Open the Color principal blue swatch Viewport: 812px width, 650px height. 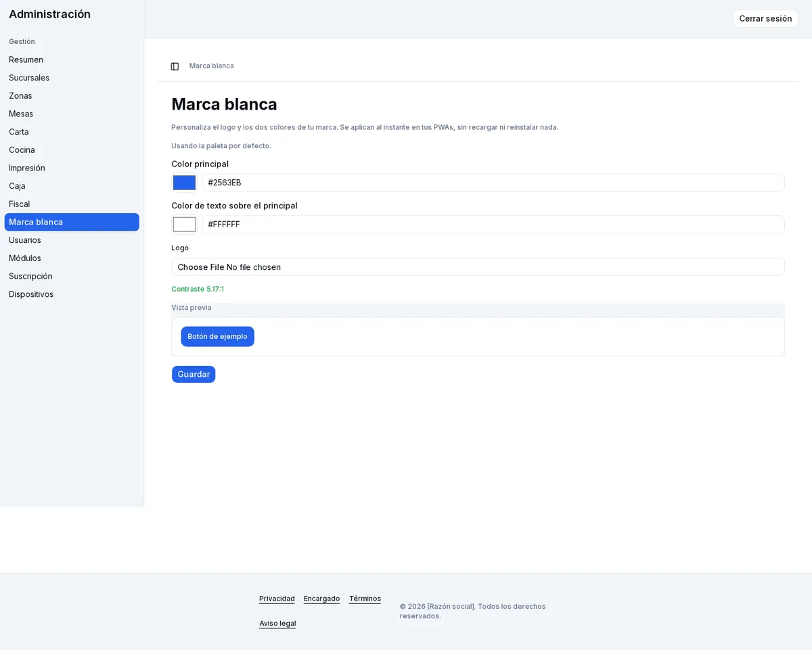click(184, 183)
